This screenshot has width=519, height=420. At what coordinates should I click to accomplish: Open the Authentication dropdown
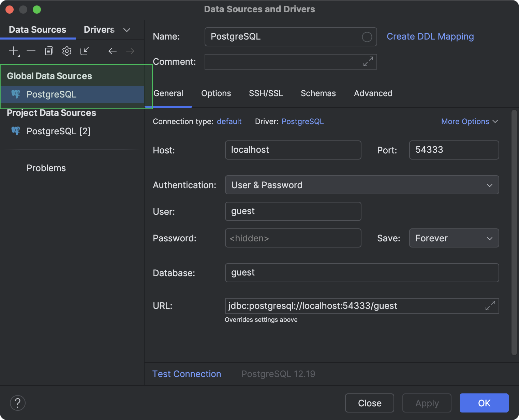(490, 185)
